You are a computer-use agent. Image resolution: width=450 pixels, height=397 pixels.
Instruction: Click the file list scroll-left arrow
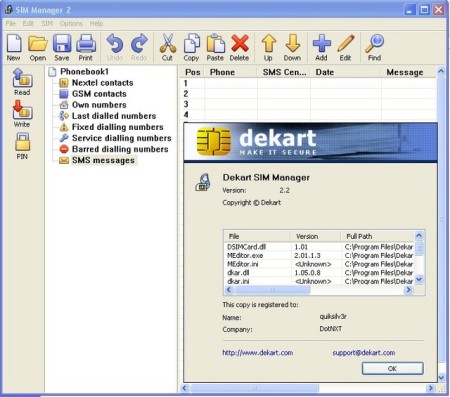[x=229, y=290]
